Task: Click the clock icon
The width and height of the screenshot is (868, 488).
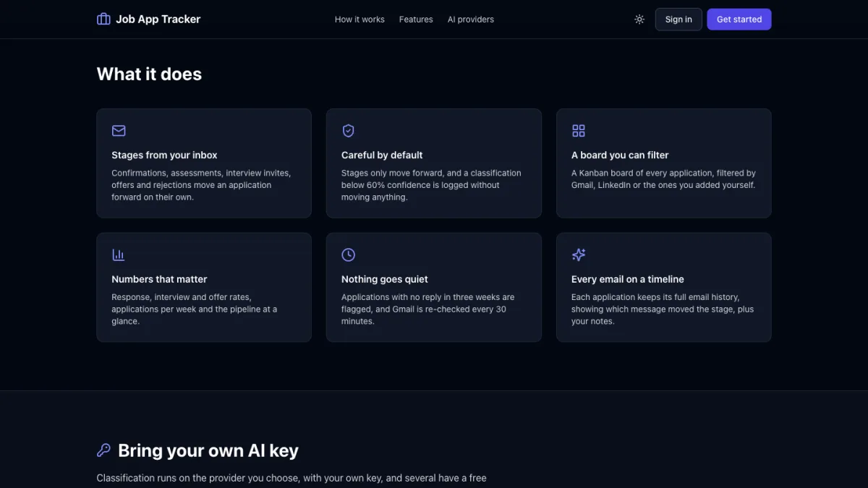Action: click(x=348, y=254)
